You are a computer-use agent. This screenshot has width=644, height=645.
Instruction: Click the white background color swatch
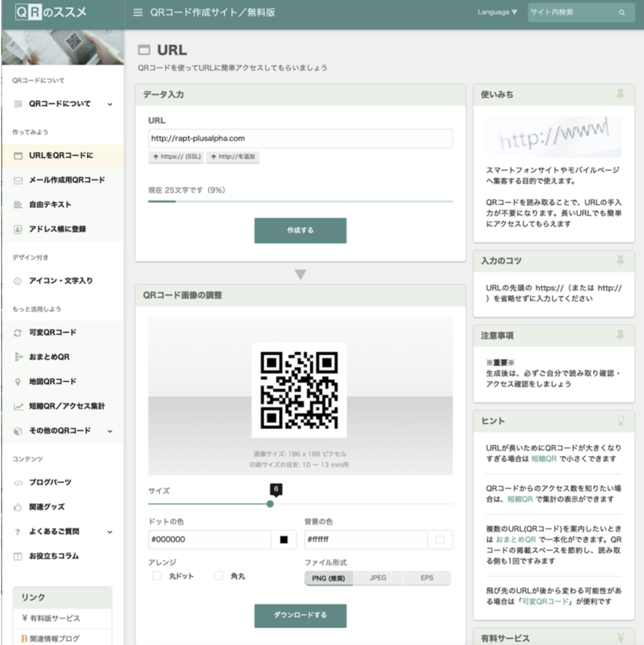pyautogui.click(x=440, y=540)
